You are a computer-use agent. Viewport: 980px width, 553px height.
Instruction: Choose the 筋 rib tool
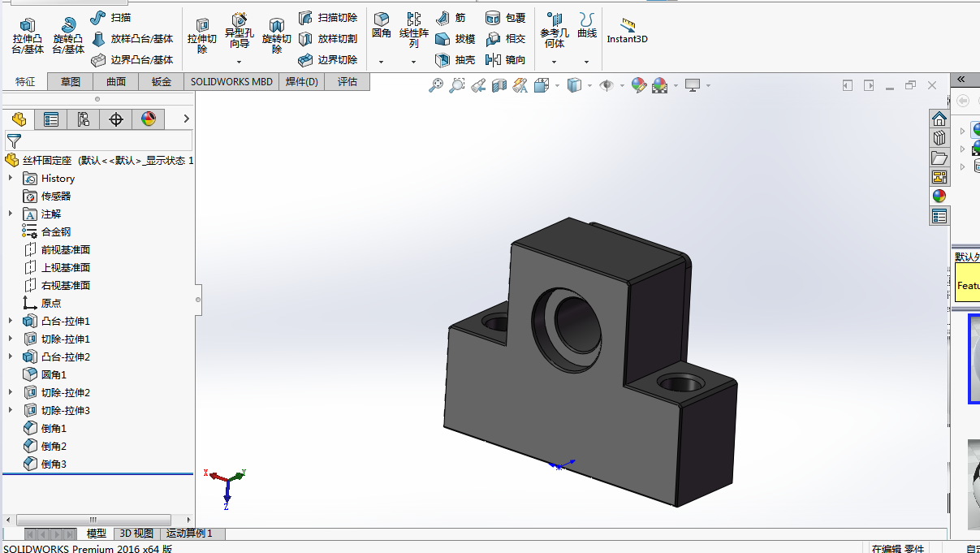pos(451,17)
